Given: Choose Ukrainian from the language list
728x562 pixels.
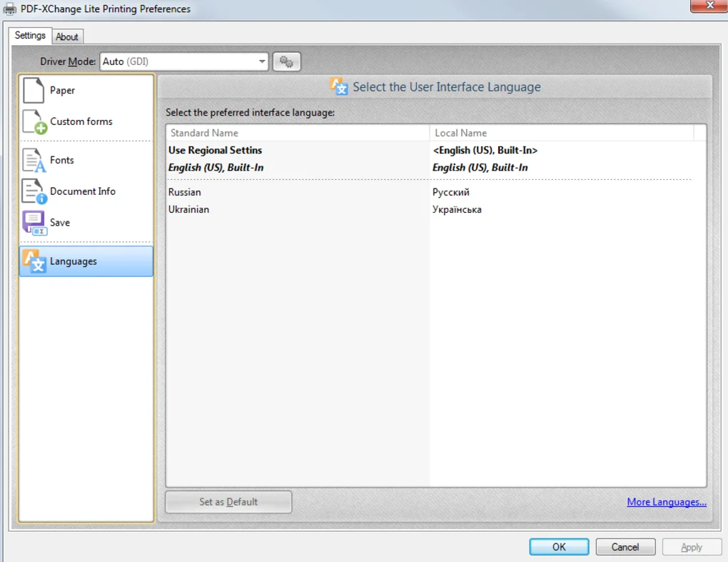Looking at the screenshot, I should [x=189, y=209].
